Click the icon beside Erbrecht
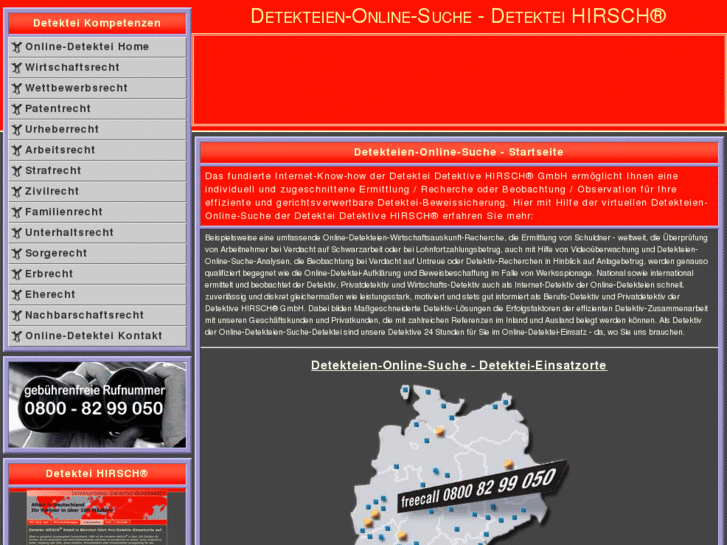Screen dimensions: 727x545 [x=17, y=274]
